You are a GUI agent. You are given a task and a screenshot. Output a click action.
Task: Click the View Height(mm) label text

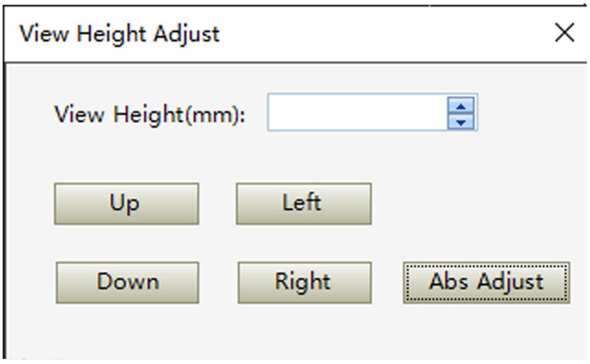(150, 114)
